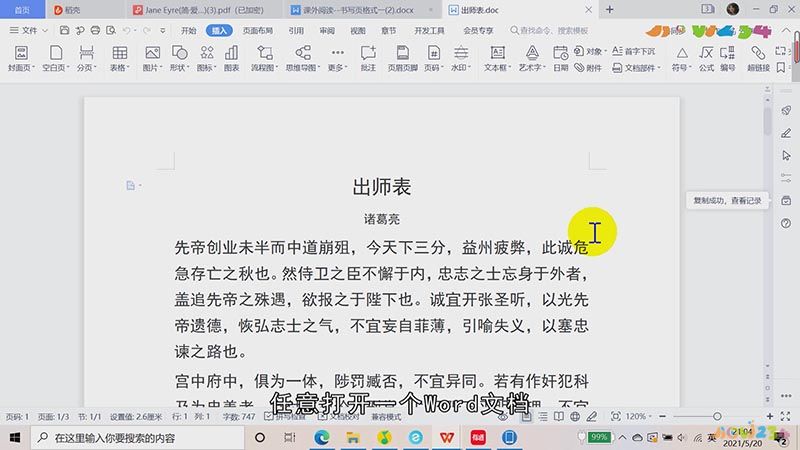
Task: Click the search commands field (查找命令)
Action: 549,31
